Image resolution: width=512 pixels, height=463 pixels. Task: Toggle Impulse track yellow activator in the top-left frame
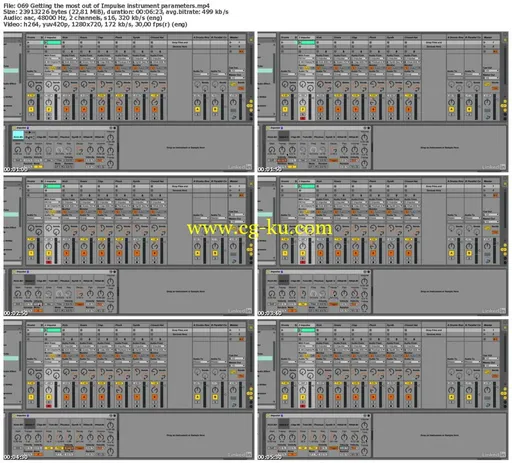[49, 109]
